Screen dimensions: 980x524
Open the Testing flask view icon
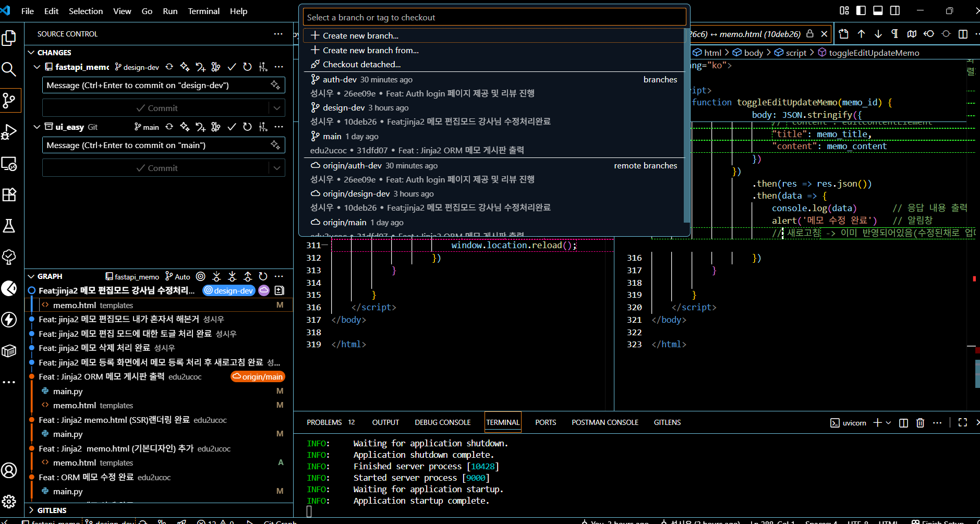click(x=9, y=226)
